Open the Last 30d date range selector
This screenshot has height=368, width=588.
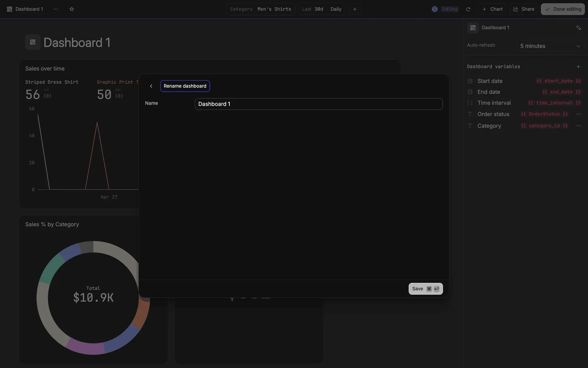[312, 9]
